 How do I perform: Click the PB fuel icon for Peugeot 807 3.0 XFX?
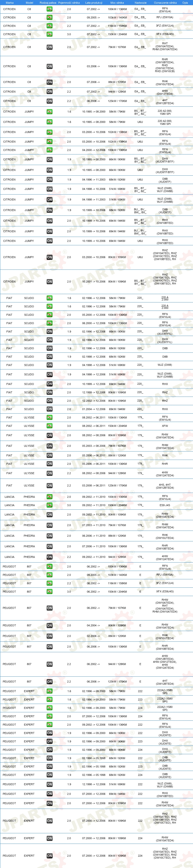(49, 591)
